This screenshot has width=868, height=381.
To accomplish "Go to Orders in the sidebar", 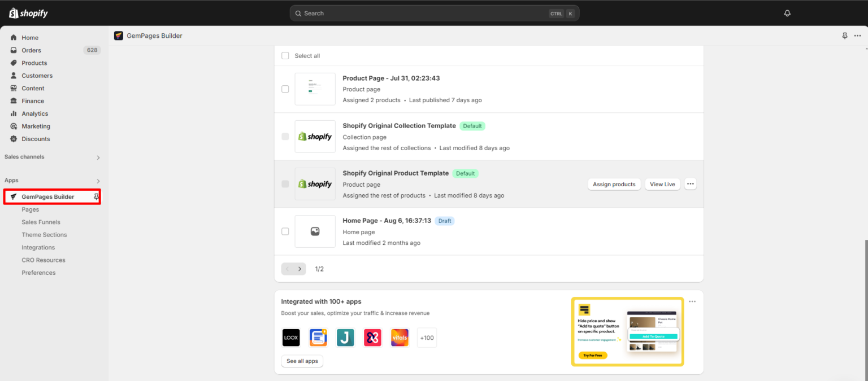I will [31, 50].
